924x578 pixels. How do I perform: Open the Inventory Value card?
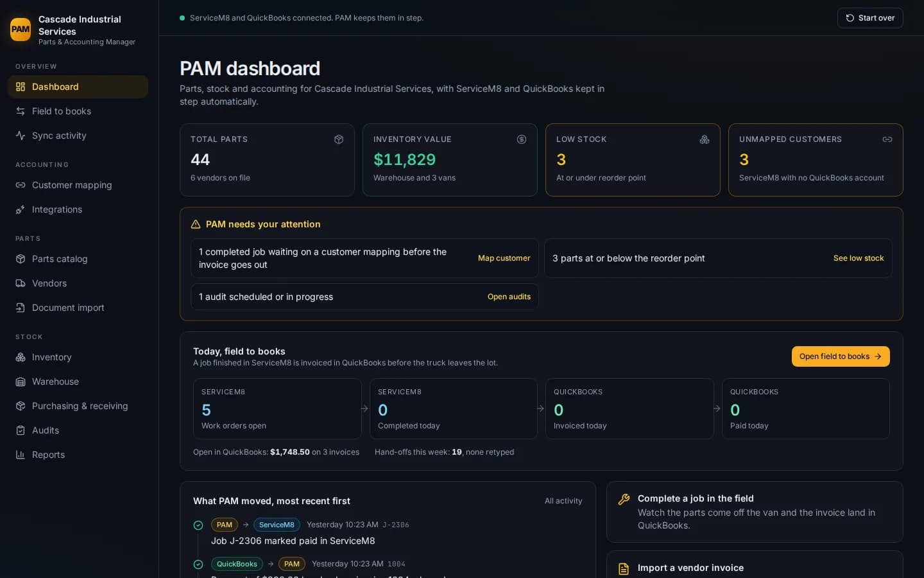coord(450,160)
